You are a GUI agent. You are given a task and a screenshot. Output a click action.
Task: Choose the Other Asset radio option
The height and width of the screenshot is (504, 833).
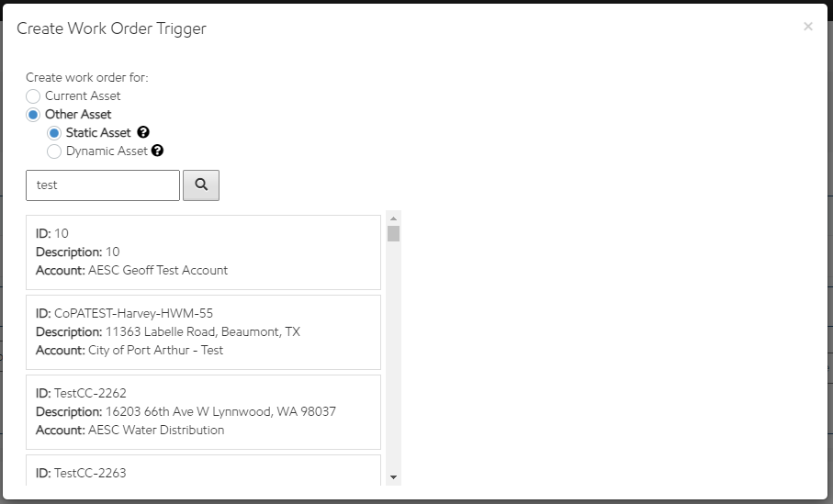click(x=33, y=114)
